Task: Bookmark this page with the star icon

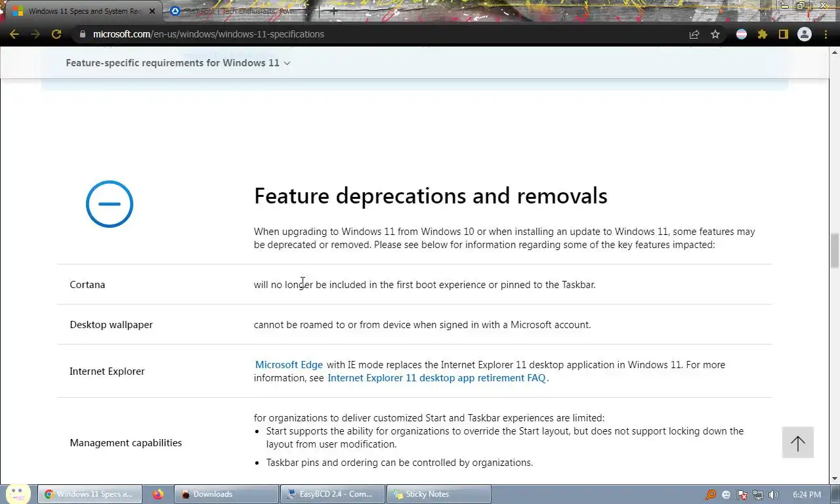Action: coord(715,34)
